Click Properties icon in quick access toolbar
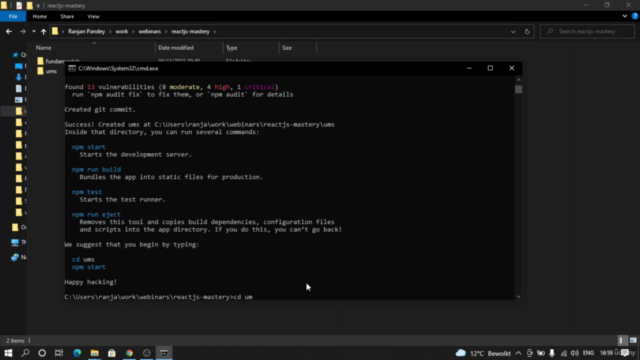 19,6
